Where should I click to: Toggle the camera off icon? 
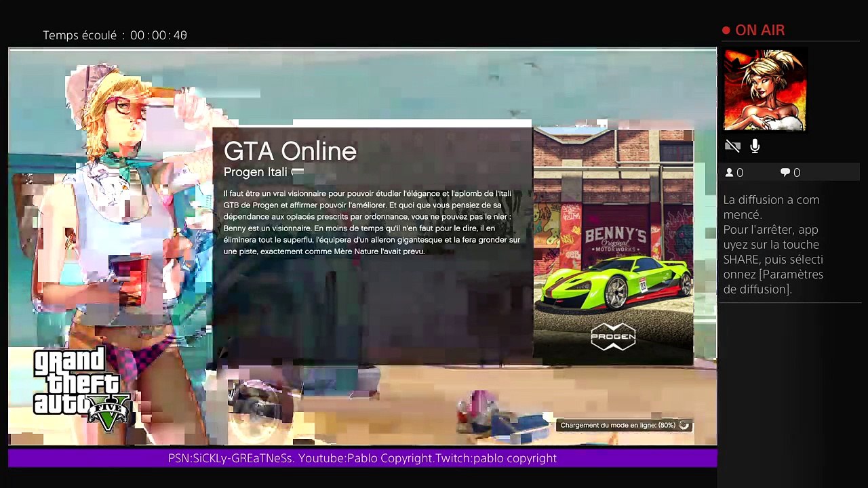(x=732, y=146)
